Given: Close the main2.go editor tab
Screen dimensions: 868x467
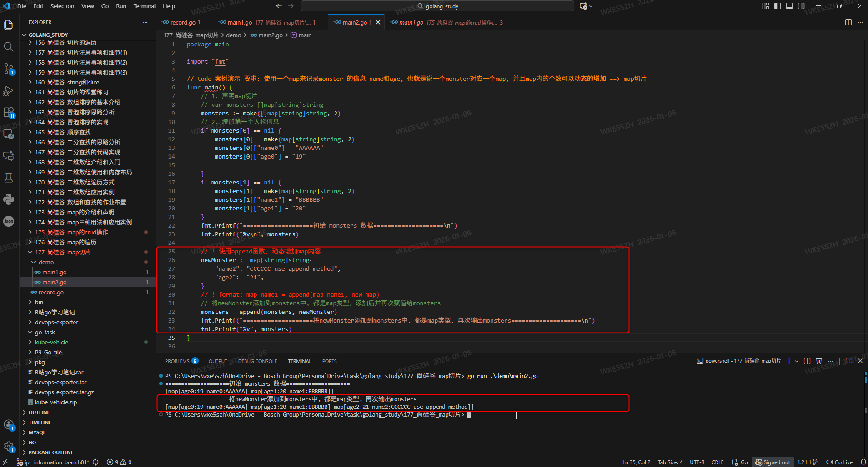Looking at the screenshot, I should 378,22.
